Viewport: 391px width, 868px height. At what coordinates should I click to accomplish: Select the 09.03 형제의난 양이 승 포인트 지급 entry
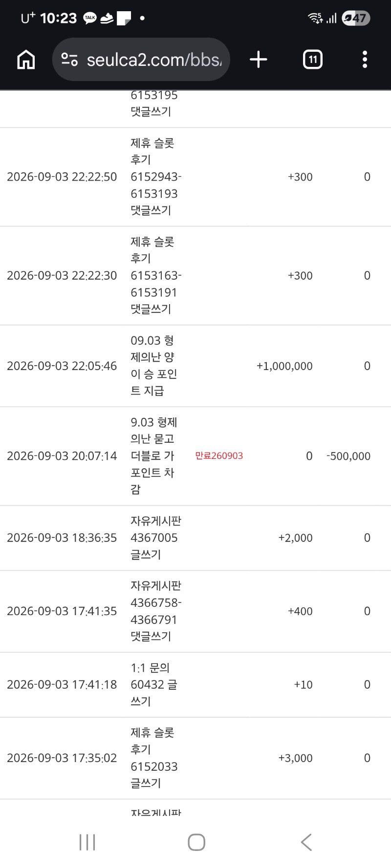click(x=153, y=366)
